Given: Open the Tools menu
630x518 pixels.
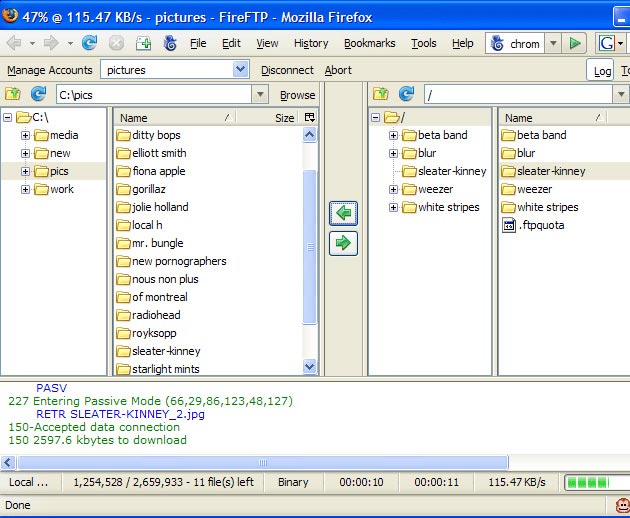Looking at the screenshot, I should click(423, 43).
